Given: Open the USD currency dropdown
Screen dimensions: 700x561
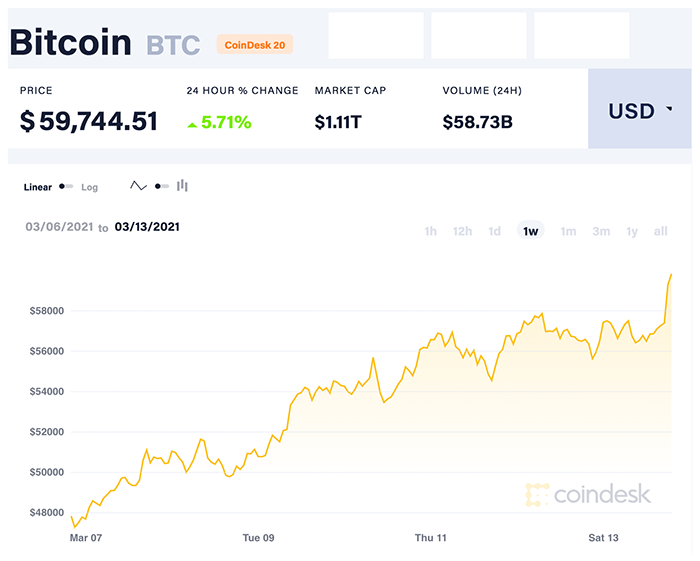Looking at the screenshot, I should tap(640, 111).
